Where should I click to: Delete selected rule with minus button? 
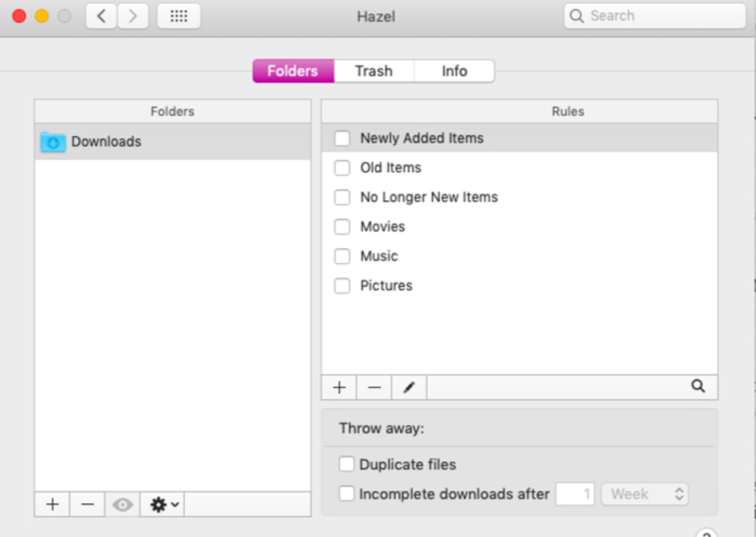(x=374, y=387)
